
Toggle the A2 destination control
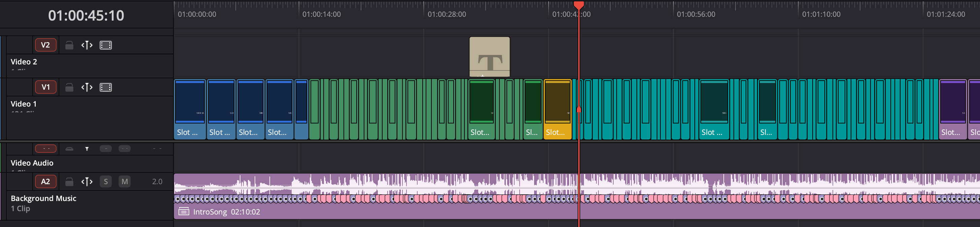[46, 181]
